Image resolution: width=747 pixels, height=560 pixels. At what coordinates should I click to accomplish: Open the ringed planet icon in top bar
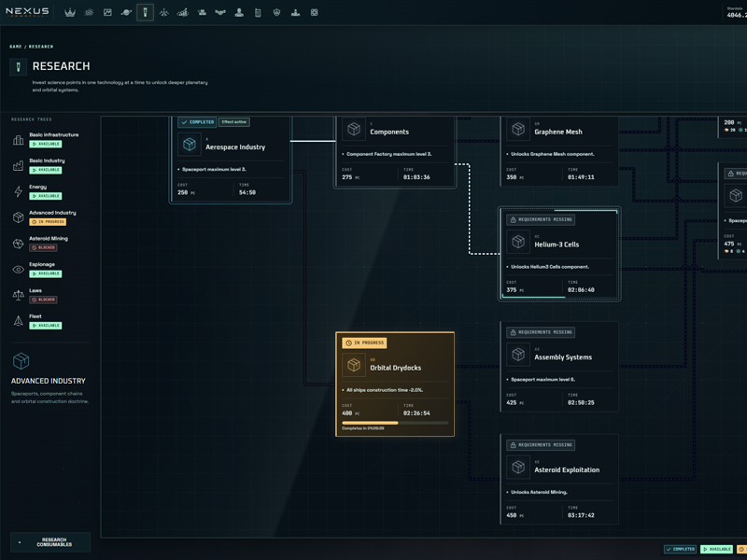[x=126, y=13]
